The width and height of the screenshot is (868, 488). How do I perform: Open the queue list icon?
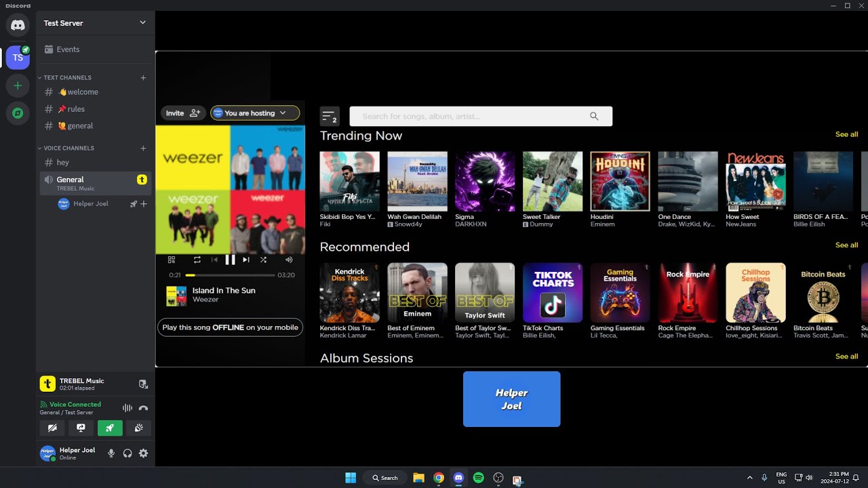pos(330,117)
